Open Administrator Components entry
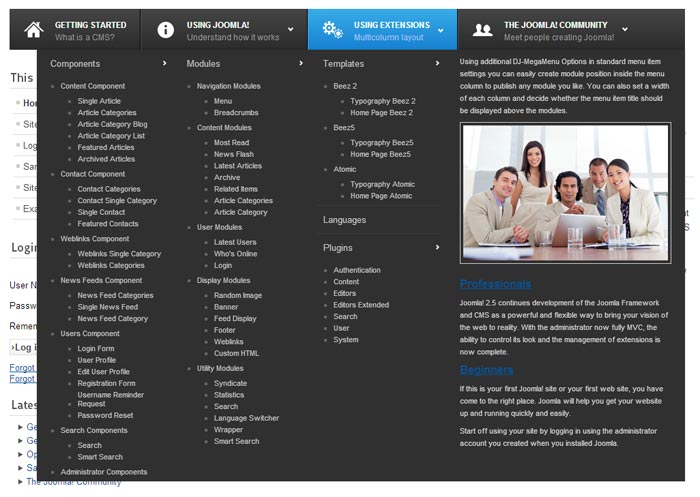The image size is (700, 497). (x=104, y=472)
